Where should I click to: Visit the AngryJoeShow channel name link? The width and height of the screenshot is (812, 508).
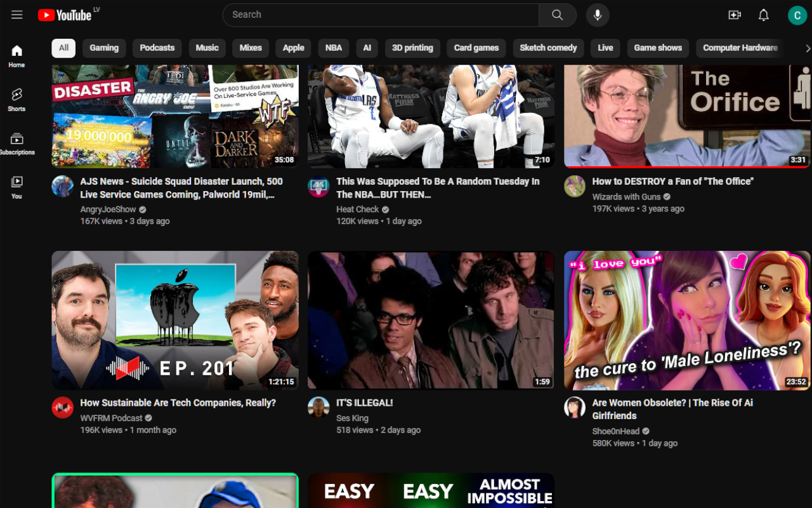pos(108,210)
